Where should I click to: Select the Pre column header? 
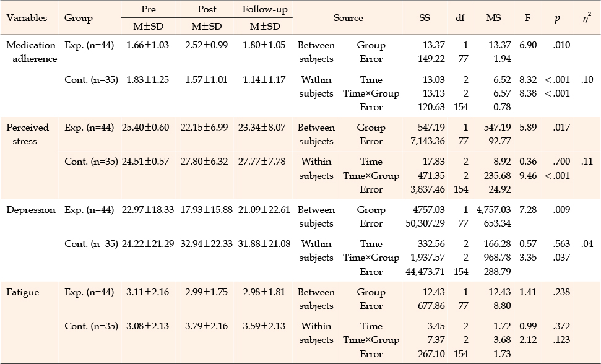[x=149, y=9]
